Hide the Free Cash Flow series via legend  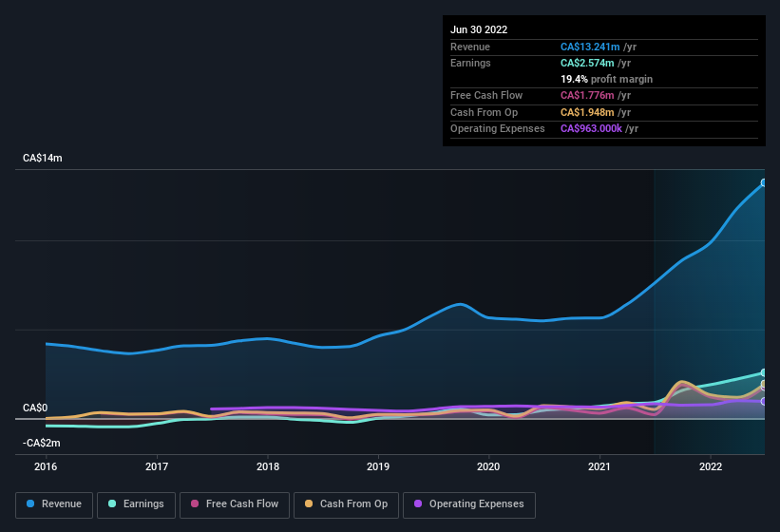(x=234, y=504)
